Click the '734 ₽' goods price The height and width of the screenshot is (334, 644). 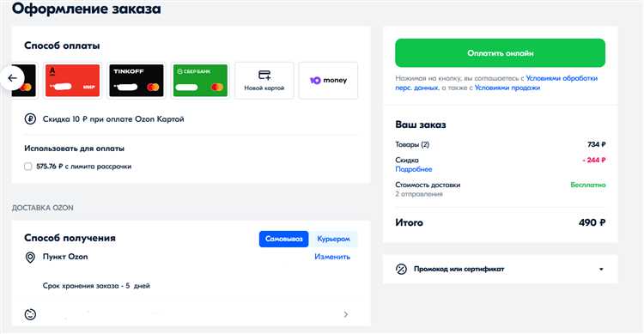[x=597, y=144]
